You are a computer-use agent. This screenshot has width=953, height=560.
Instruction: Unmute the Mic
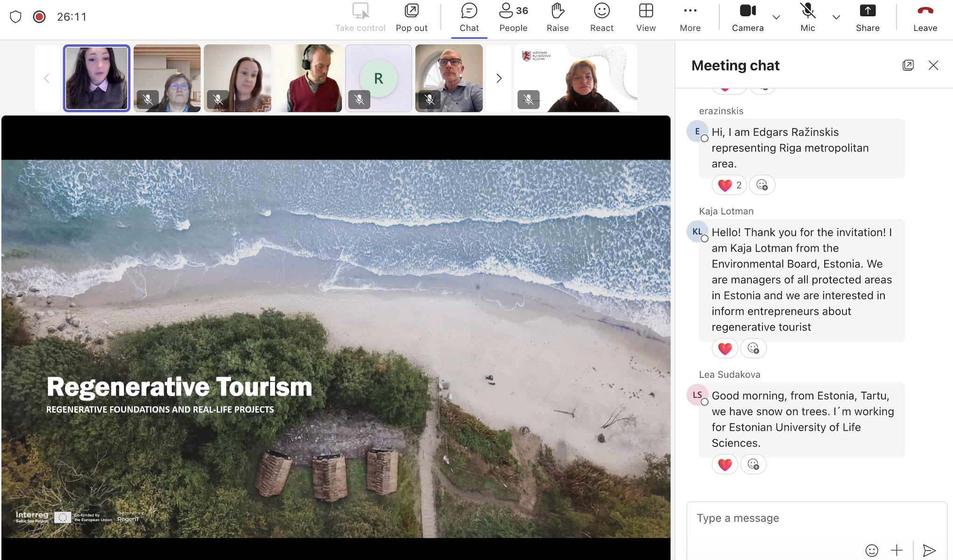[807, 17]
